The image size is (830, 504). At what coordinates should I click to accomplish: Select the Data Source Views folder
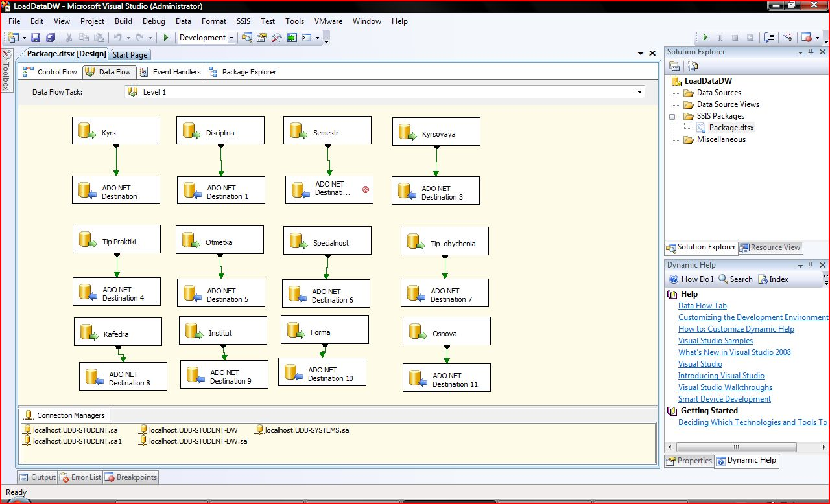[x=720, y=104]
